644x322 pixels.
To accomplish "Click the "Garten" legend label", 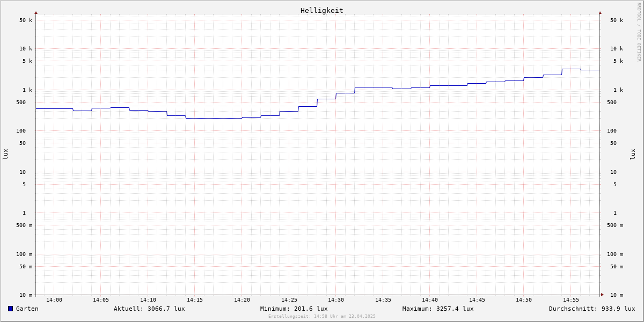I will tap(27, 309).
